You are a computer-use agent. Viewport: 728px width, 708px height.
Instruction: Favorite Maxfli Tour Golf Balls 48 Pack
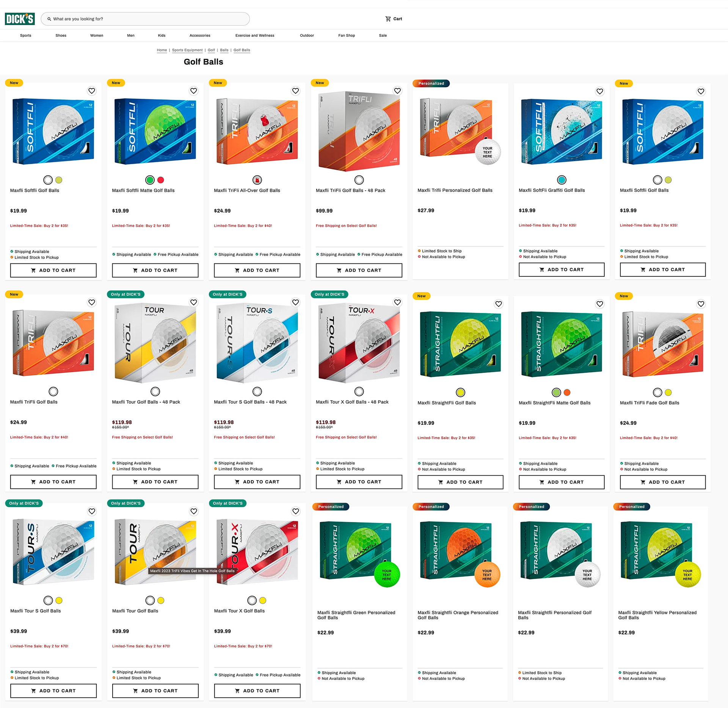click(194, 302)
